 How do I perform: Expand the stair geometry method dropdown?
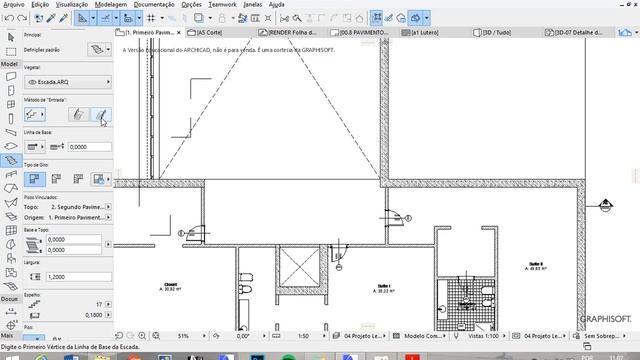(35, 115)
